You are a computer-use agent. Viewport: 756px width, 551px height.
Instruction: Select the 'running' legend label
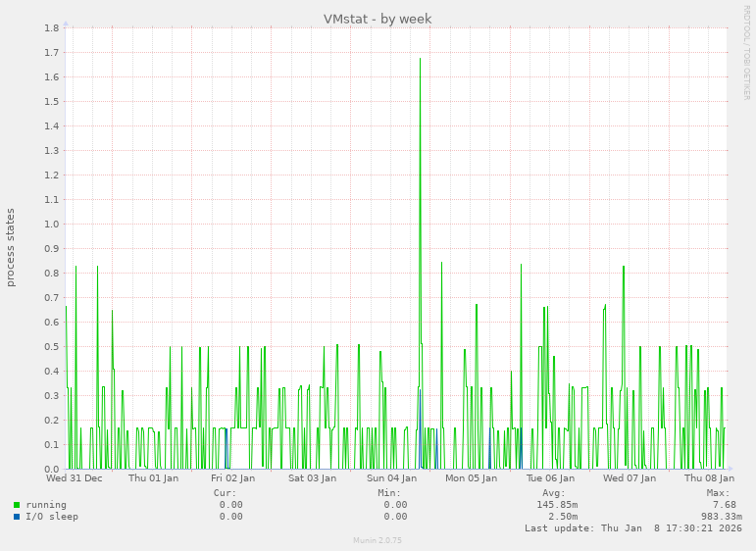tap(46, 505)
